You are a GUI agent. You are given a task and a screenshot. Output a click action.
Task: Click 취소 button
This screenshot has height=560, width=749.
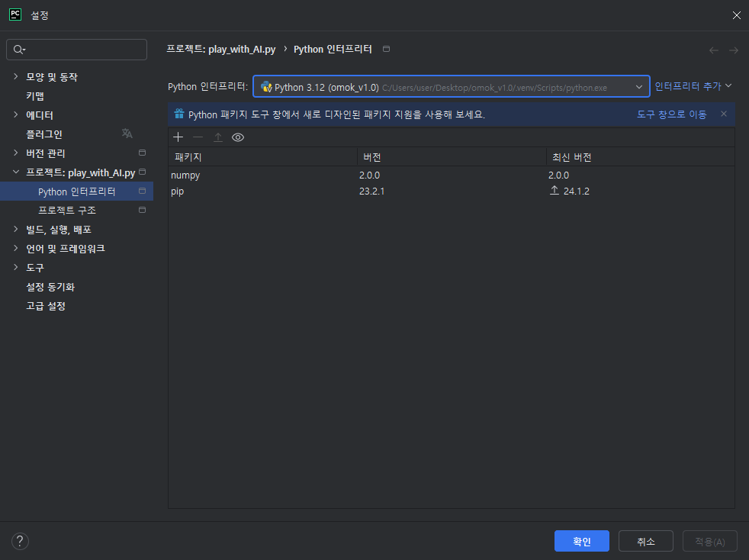point(646,542)
